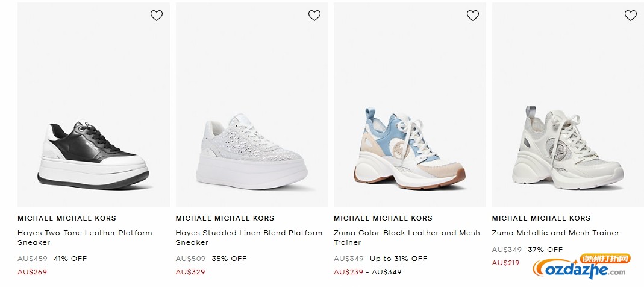The width and height of the screenshot is (644, 287).
Task: Click brand name above Zuma Metallic trainer
Action: (541, 218)
